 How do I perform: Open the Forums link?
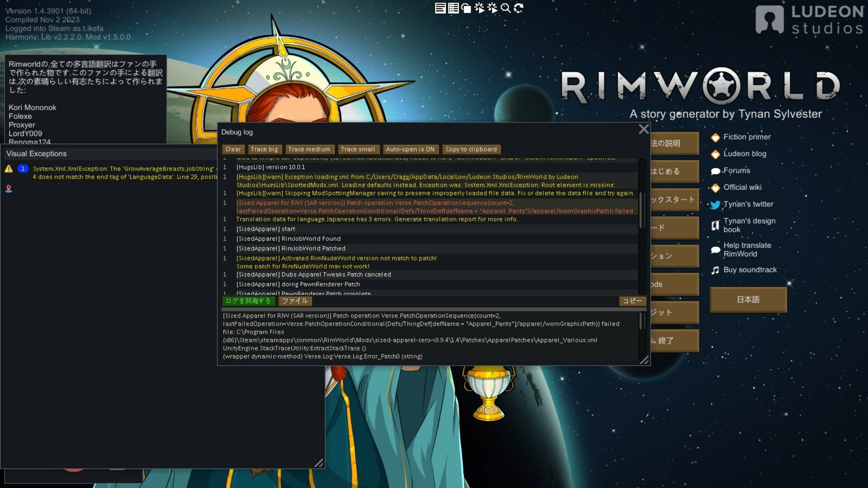click(x=736, y=170)
